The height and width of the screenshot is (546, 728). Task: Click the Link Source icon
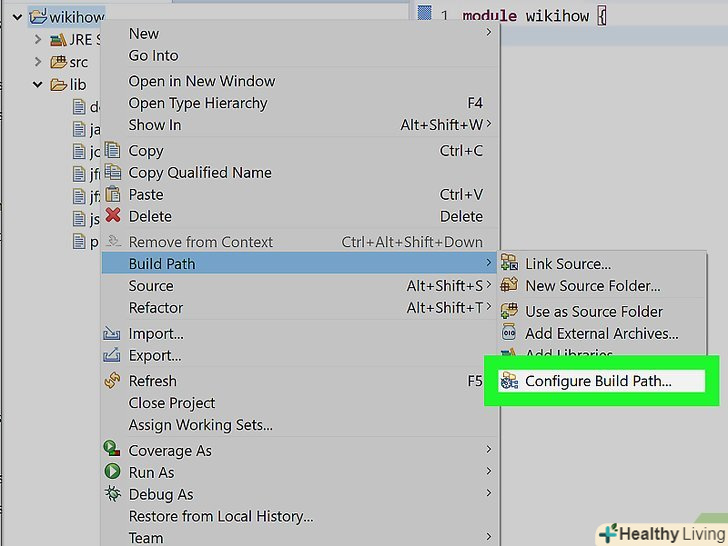509,263
